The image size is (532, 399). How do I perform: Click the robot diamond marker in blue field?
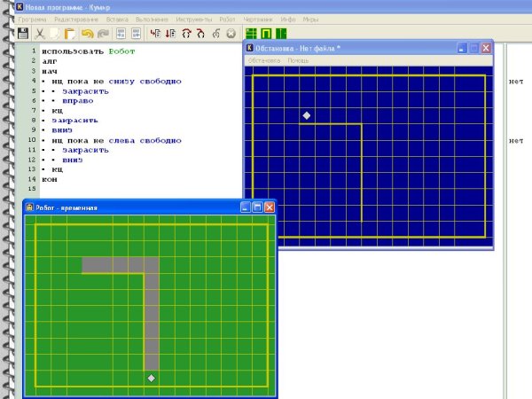pos(307,115)
